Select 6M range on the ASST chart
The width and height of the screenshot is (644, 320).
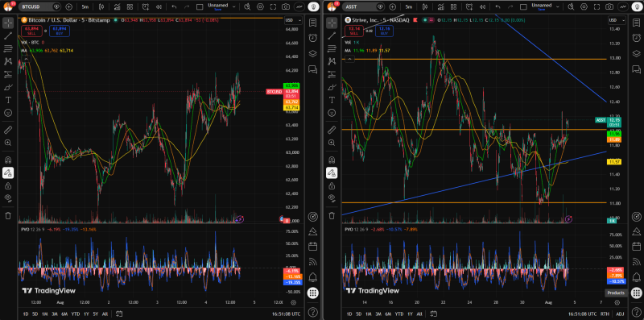pos(388,314)
